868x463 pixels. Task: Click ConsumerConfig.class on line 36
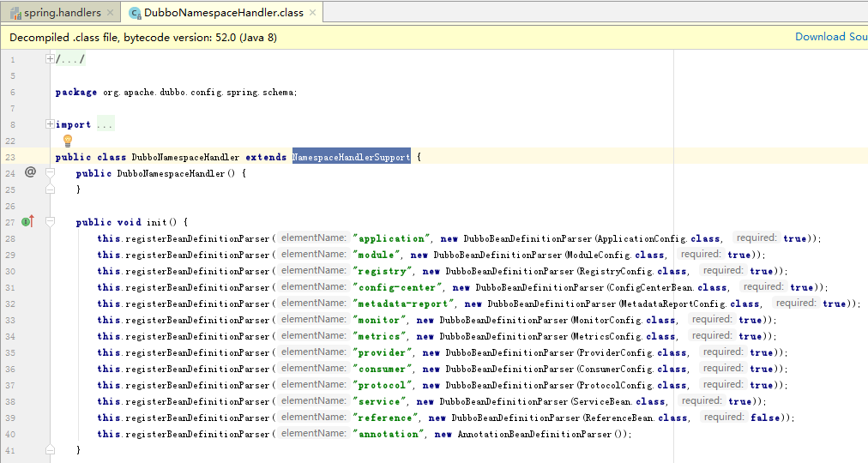pyautogui.click(x=633, y=369)
